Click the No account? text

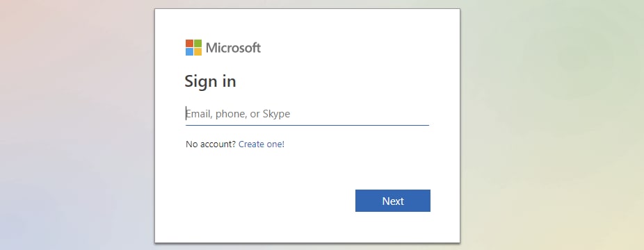[211, 144]
